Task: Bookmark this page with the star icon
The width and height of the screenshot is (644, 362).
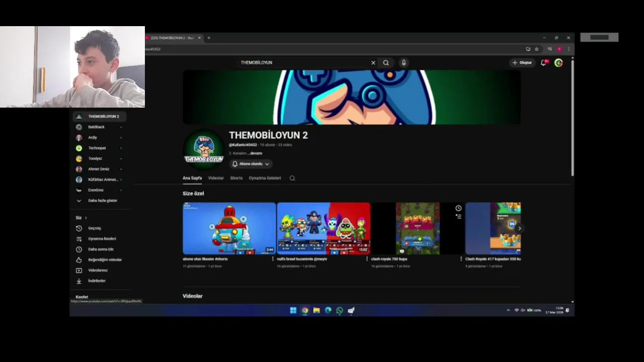Action: click(536, 49)
